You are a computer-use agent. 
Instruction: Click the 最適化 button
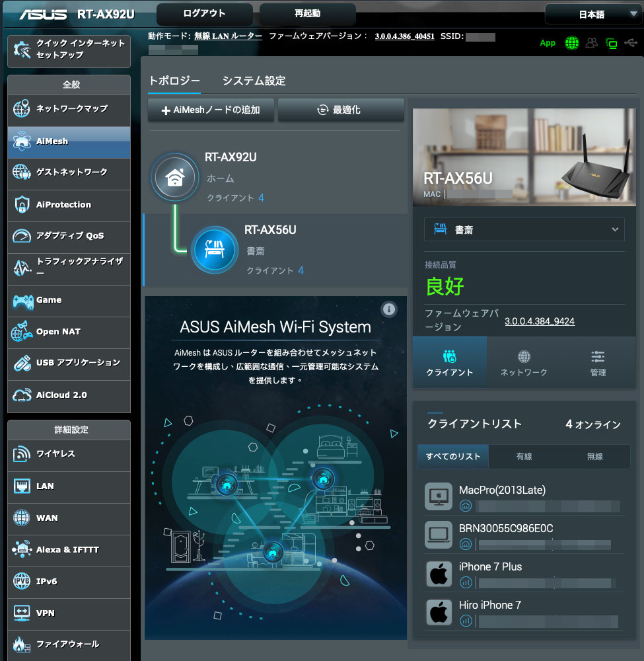click(341, 110)
